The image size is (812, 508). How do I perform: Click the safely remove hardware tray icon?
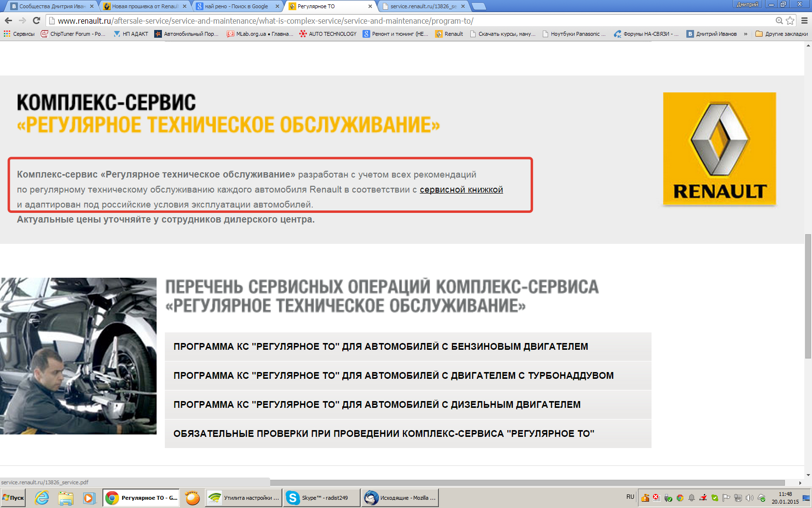coord(668,497)
